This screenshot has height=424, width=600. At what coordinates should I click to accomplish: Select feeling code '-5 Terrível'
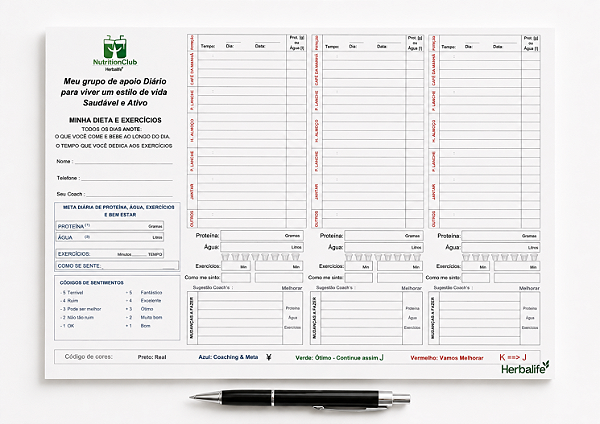[72, 292]
